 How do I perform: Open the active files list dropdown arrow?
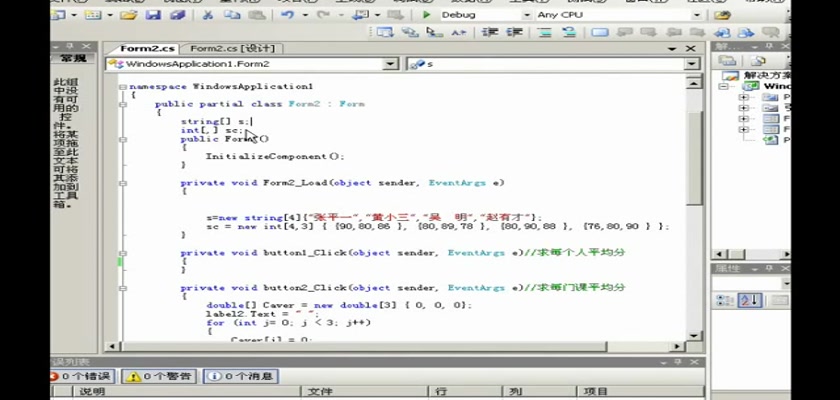(672, 49)
